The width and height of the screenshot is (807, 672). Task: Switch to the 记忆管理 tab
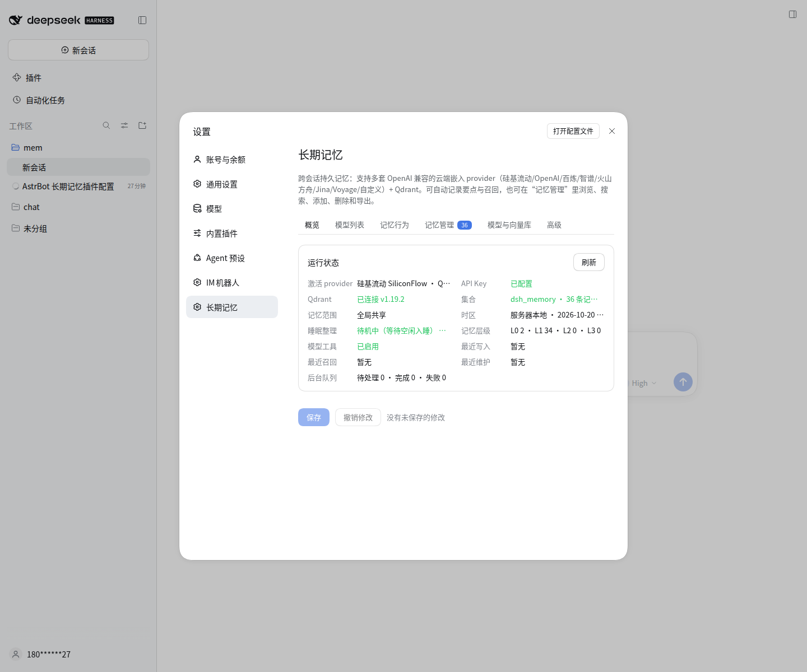[448, 225]
